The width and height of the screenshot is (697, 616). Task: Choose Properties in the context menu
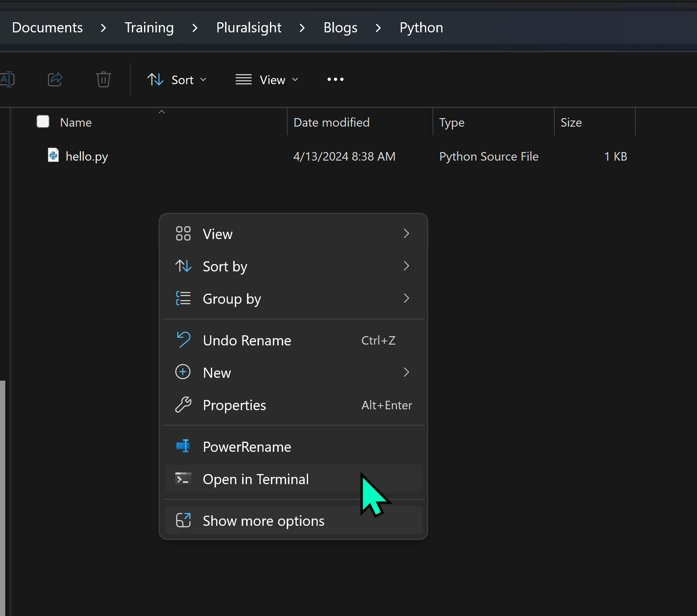(x=293, y=405)
